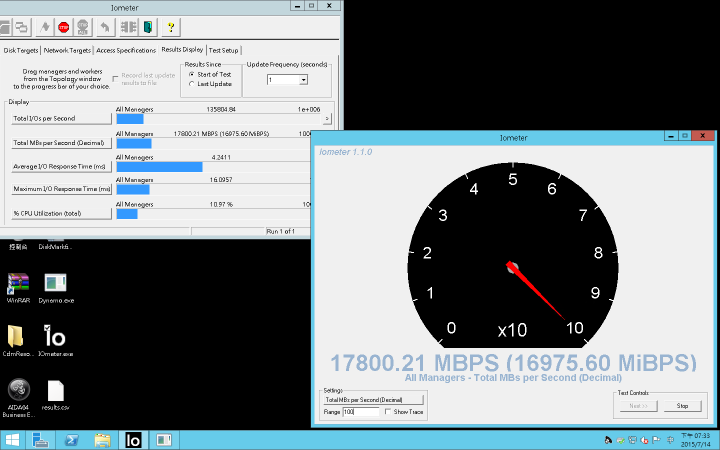Click the response time value 4.2411
720x450 pixels.
click(221, 157)
